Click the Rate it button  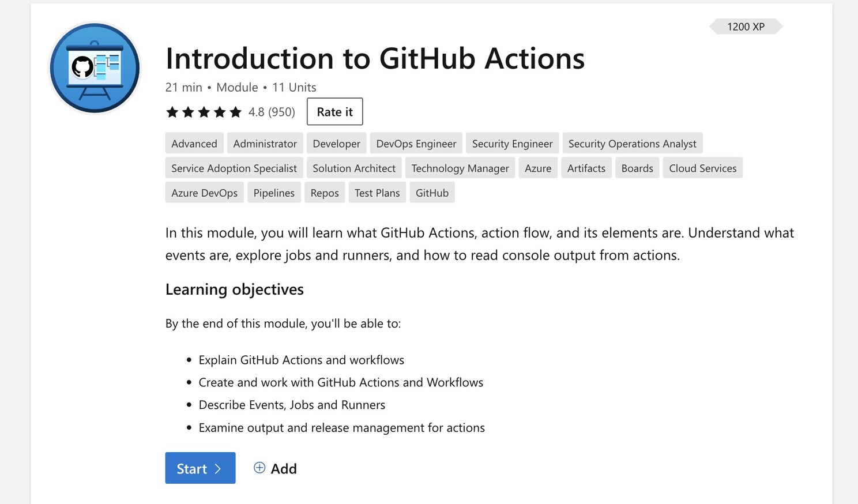click(x=334, y=112)
